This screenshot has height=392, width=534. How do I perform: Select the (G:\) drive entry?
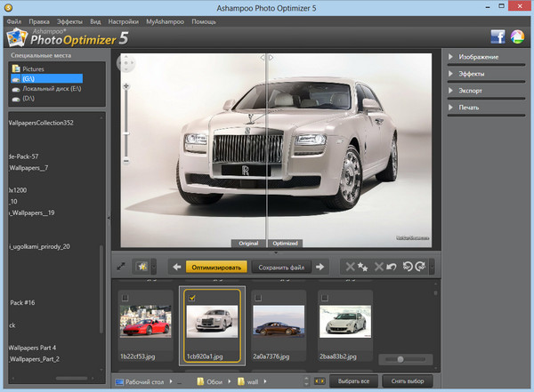pos(46,78)
